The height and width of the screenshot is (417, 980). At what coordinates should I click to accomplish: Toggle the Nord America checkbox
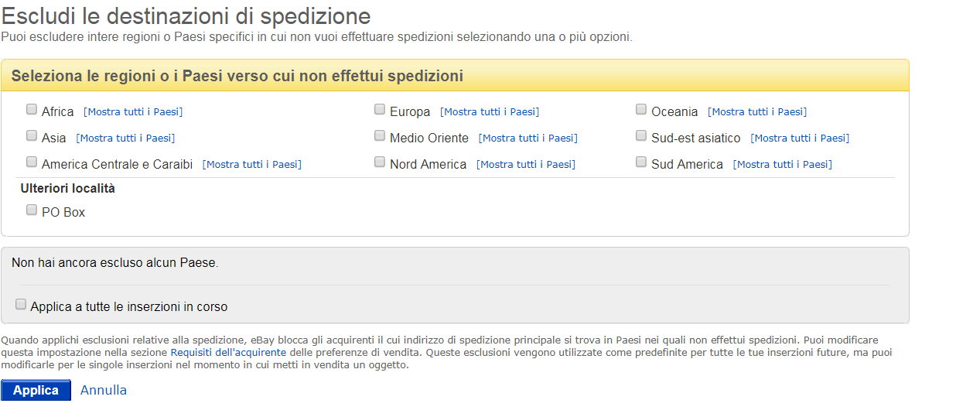(x=380, y=162)
